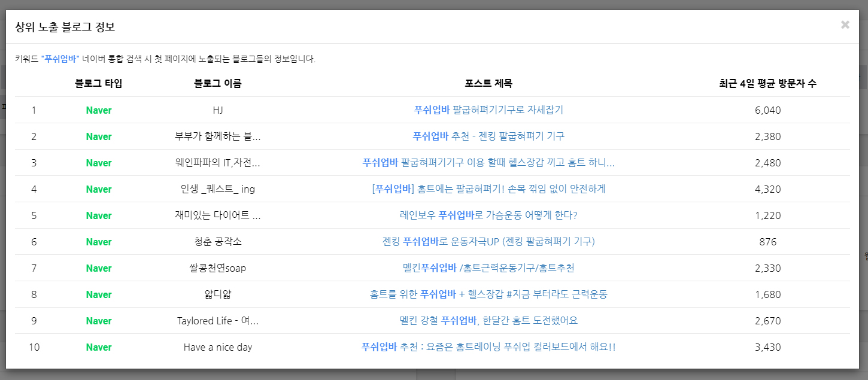Open post '푸쉬업바 추천 - 젠킹 팔굽혀펴기 기구'
This screenshot has width=868, height=380.
[488, 136]
